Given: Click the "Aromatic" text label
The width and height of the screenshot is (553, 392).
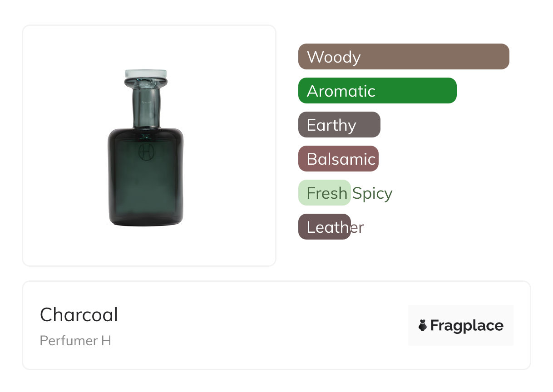Looking at the screenshot, I should [341, 91].
